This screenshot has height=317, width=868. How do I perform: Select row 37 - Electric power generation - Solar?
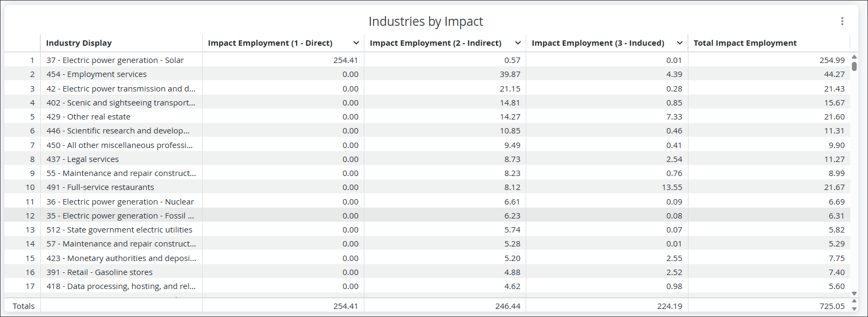pyautogui.click(x=427, y=60)
